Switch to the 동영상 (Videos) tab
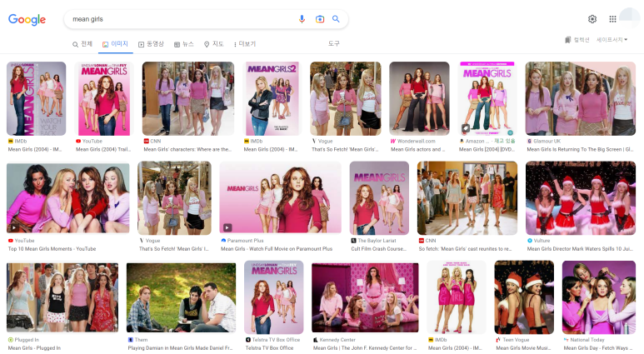The height and width of the screenshot is (354, 644). pos(151,44)
